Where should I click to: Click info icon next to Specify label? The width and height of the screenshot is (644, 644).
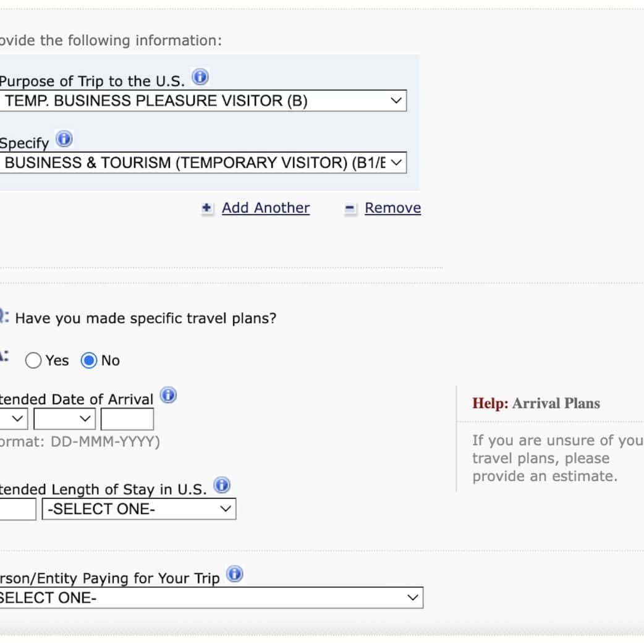point(64,140)
